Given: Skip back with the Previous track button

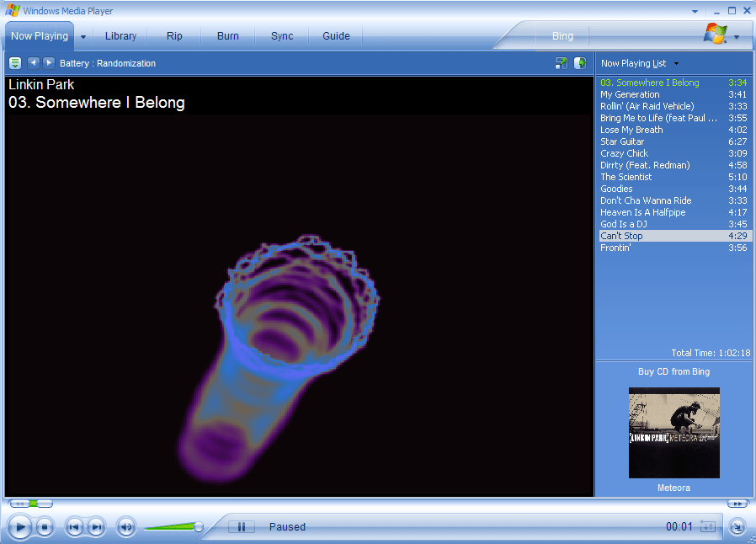Looking at the screenshot, I should point(75,527).
